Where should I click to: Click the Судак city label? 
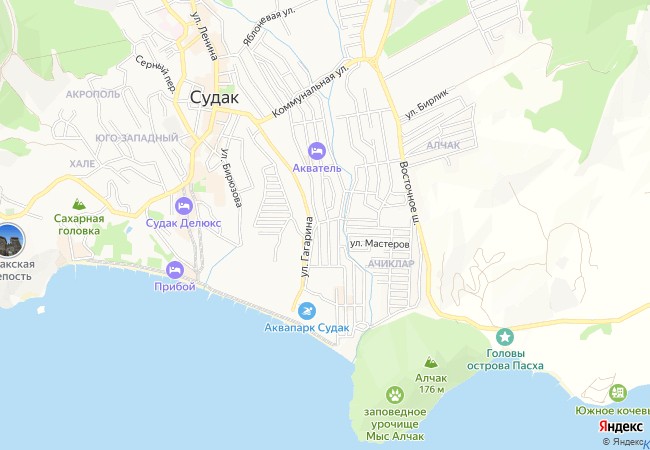click(x=214, y=98)
